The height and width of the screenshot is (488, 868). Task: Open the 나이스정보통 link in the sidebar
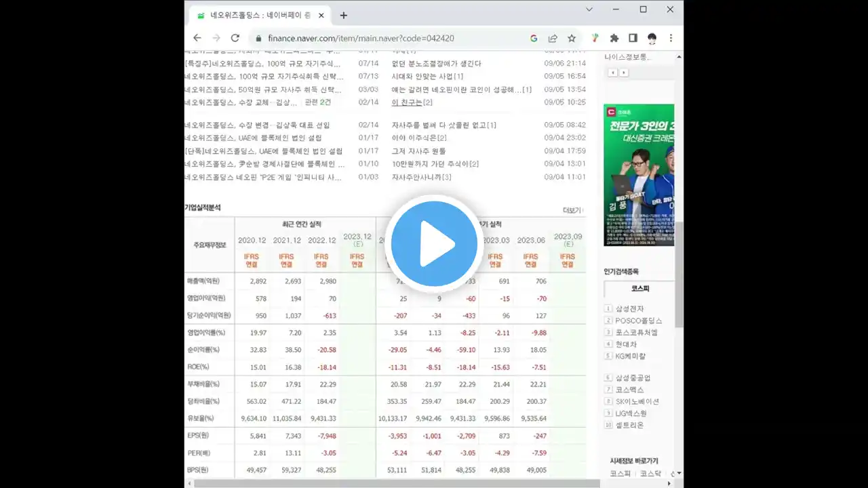(x=627, y=57)
